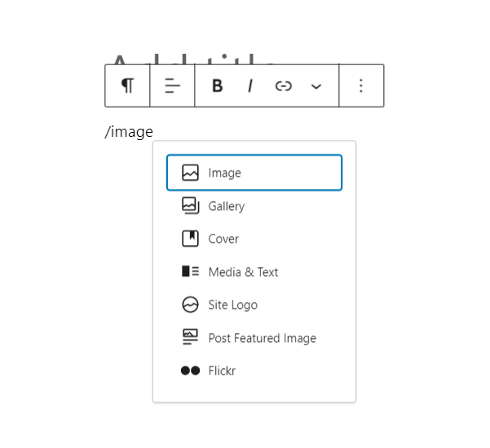The image size is (490, 448).
Task: Click the Flickr two-dot icon
Action: (190, 371)
